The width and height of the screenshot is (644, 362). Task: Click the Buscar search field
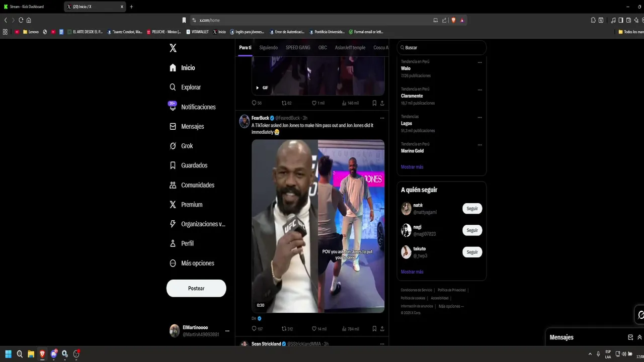[x=442, y=48]
